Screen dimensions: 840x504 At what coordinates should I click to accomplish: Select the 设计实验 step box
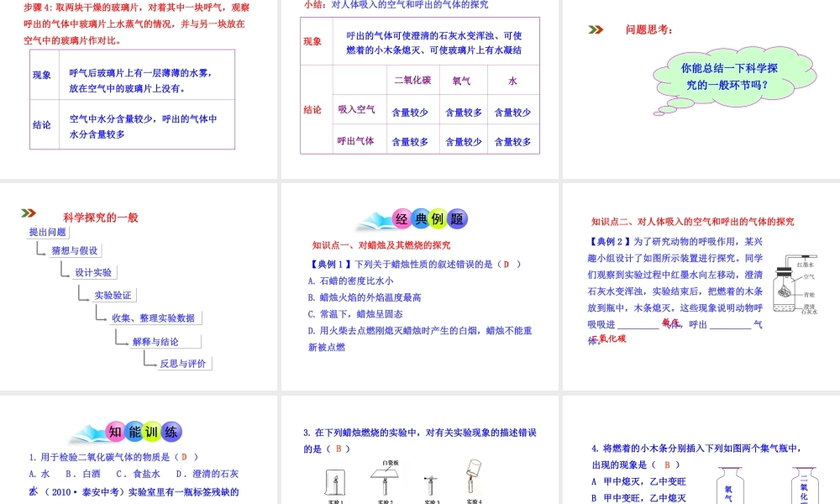click(x=93, y=273)
